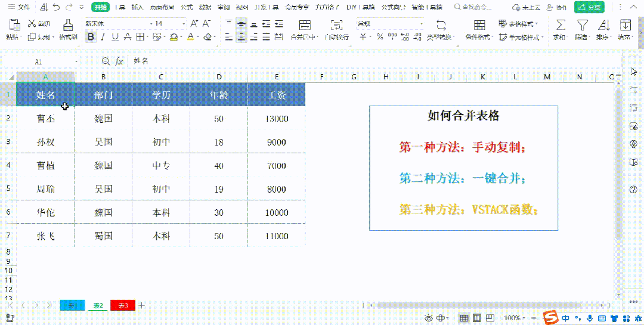
Task: Click the 文件 (File) menu button
Action: point(19,7)
